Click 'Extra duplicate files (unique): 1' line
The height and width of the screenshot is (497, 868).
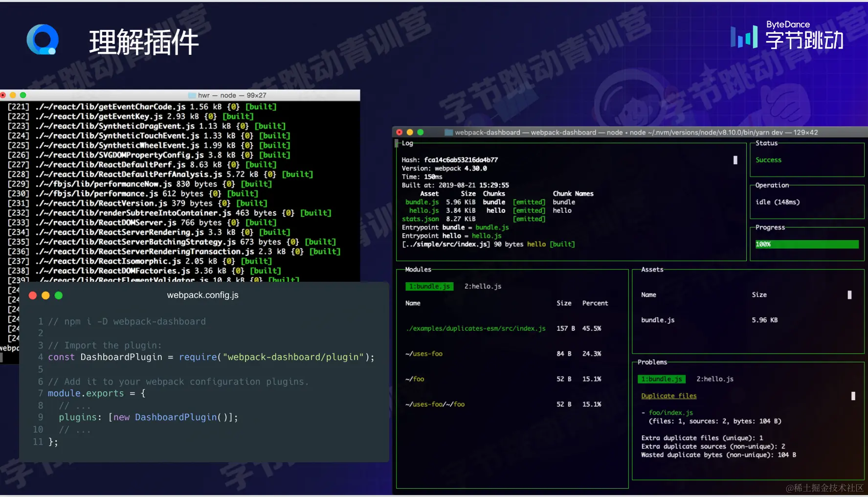pos(702,438)
